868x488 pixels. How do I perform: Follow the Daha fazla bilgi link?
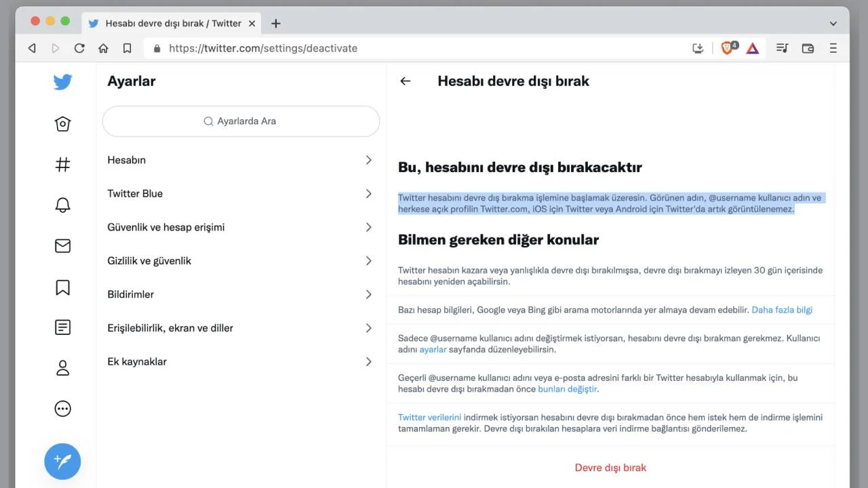coord(781,310)
